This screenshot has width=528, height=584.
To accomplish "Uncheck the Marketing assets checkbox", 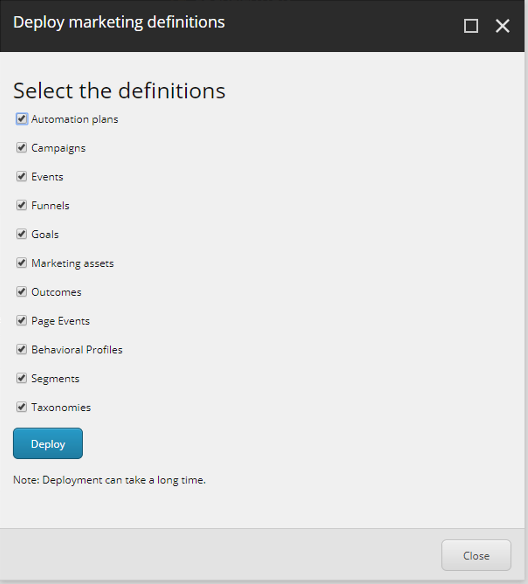I will 22,263.
